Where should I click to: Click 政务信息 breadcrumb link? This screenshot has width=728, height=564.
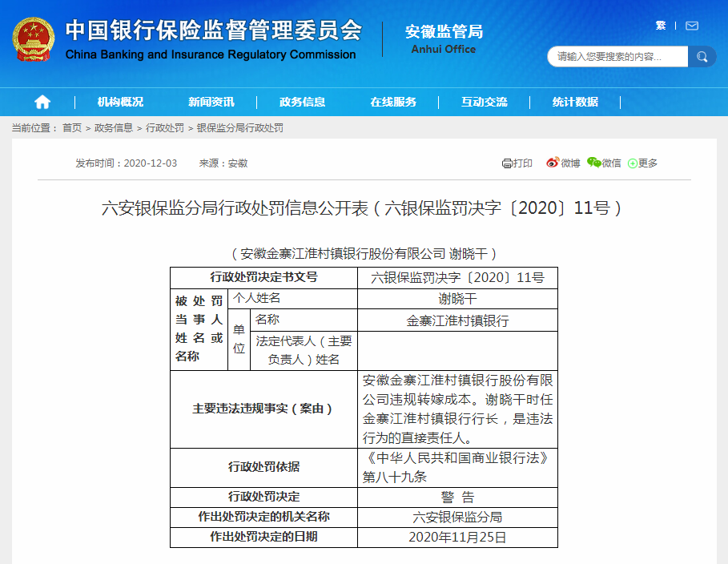pyautogui.click(x=114, y=127)
